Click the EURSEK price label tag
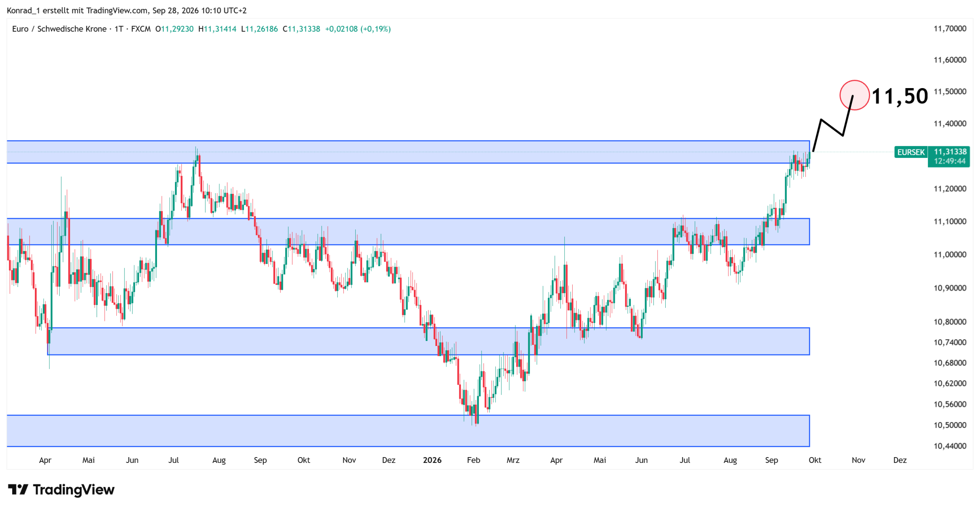Viewport: 980px width, 510px height. click(910, 152)
